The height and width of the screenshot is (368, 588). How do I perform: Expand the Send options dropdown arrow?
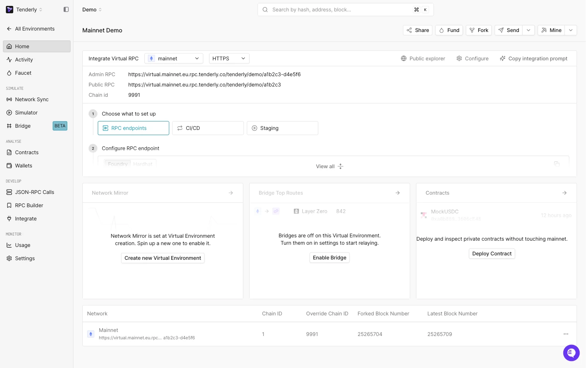(528, 30)
